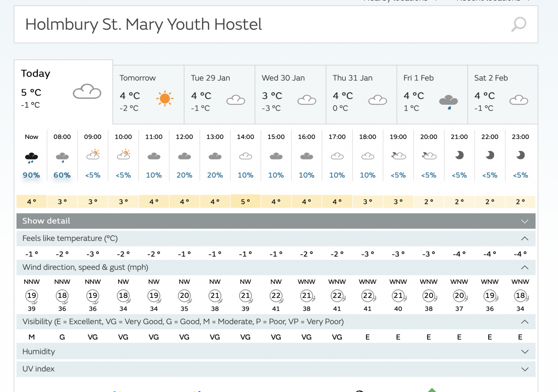Click the Now temperature cell 4°
Image resolution: width=558 pixels, height=392 pixels.
(x=31, y=201)
